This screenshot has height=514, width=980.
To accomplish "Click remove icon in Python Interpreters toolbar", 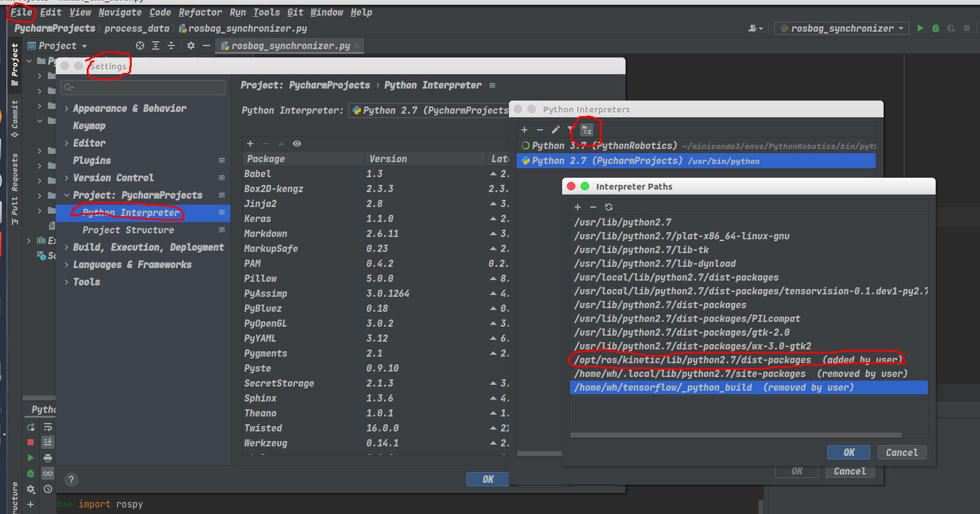I will [x=540, y=130].
